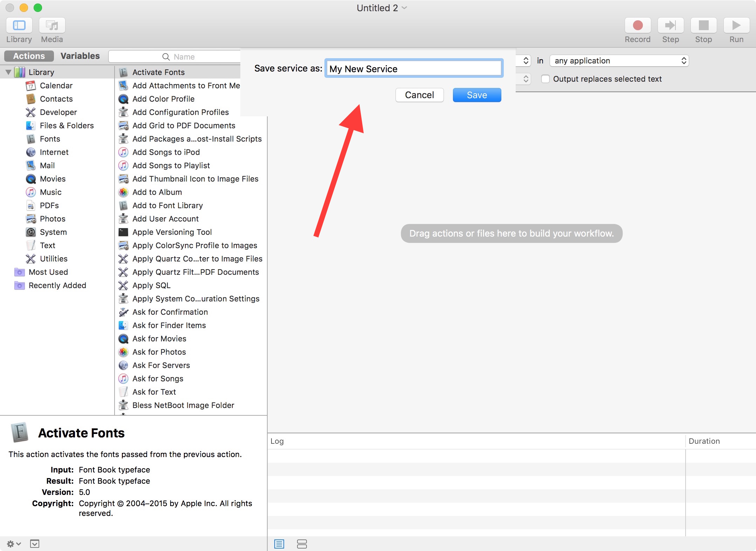Cancel the save service dialog
This screenshot has height=551, width=756.
tap(419, 95)
